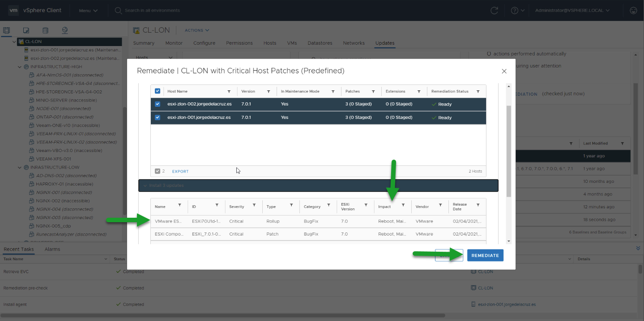The image size is (644, 321).
Task: Open the CL-LON link in the Retrieve EVC task
Action: [486, 271]
